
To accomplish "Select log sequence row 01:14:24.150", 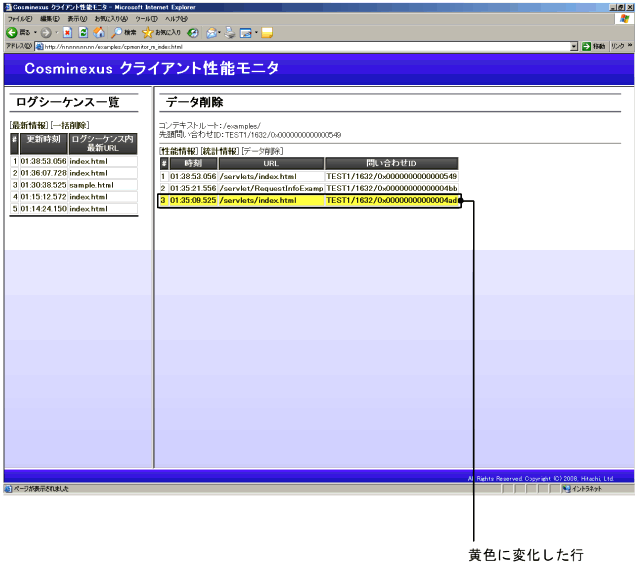I will [74, 209].
